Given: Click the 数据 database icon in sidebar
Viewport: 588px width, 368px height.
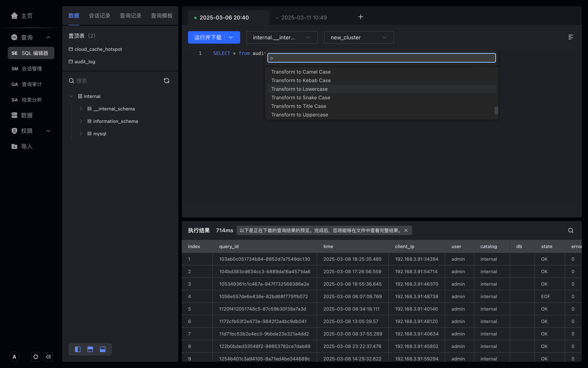Looking at the screenshot, I should point(14,115).
